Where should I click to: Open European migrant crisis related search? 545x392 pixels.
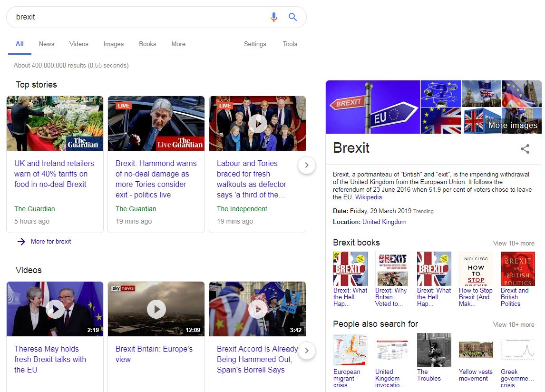(x=350, y=361)
